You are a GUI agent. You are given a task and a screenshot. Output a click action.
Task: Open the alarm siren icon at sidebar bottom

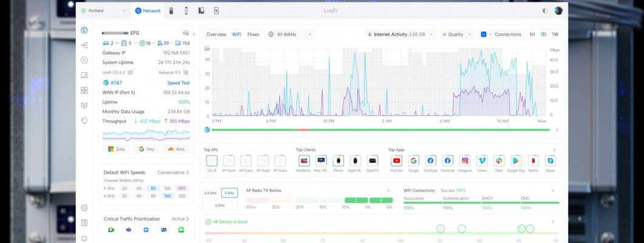click(84, 238)
